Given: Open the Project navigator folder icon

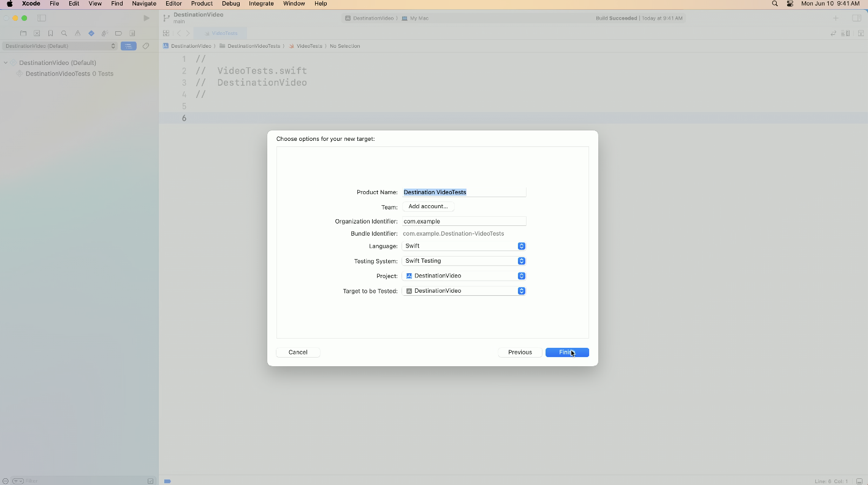Looking at the screenshot, I should pos(23,34).
